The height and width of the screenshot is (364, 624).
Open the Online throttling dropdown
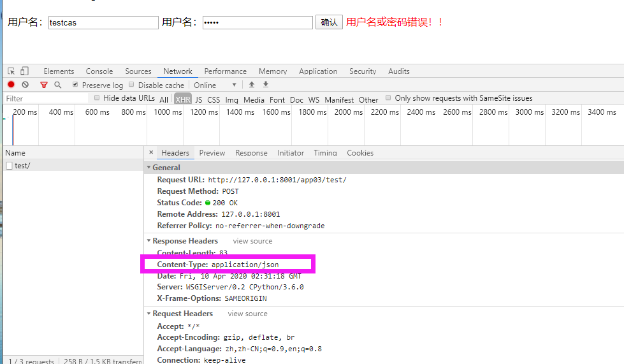click(215, 85)
